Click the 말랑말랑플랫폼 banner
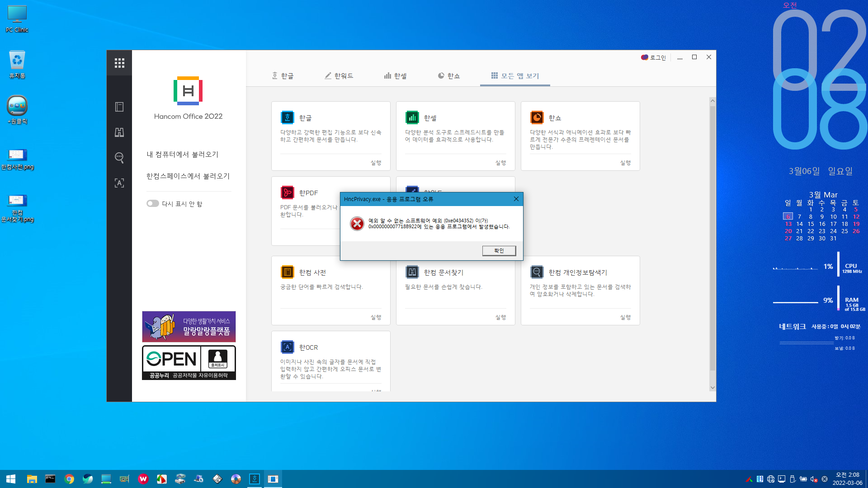The width and height of the screenshot is (868, 488). point(189,326)
